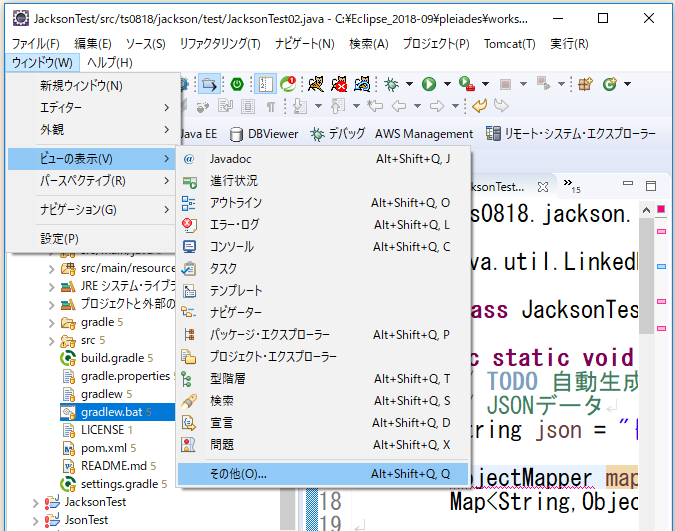The image size is (675, 531).
Task: Open back navigation history dropdown
Action: tap(417, 106)
